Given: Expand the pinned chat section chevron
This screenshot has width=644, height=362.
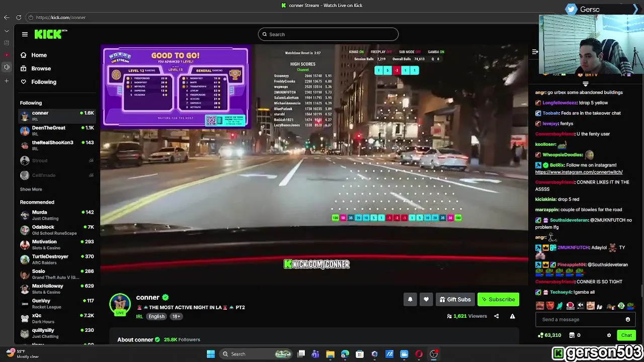Looking at the screenshot, I should (x=585, y=84).
